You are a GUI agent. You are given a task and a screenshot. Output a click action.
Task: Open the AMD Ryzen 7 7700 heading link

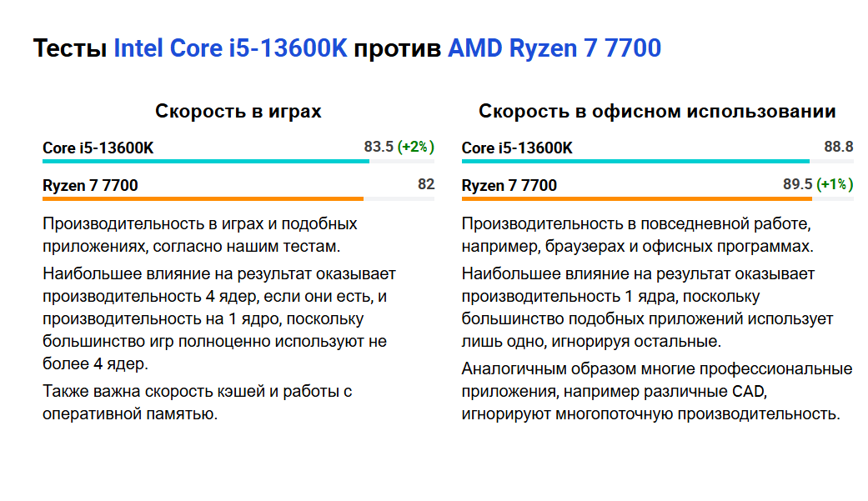[554, 48]
